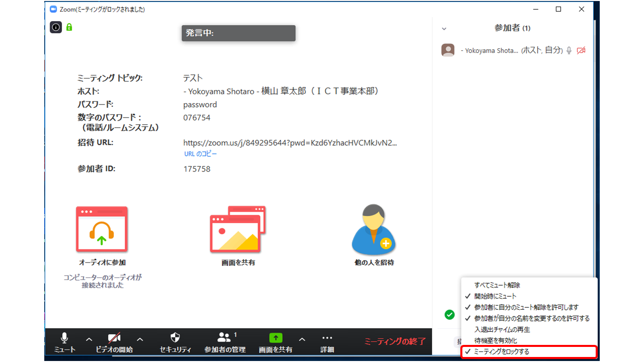The width and height of the screenshot is (644, 362).
Task: Click the meeting information icon
Action: coord(55,27)
